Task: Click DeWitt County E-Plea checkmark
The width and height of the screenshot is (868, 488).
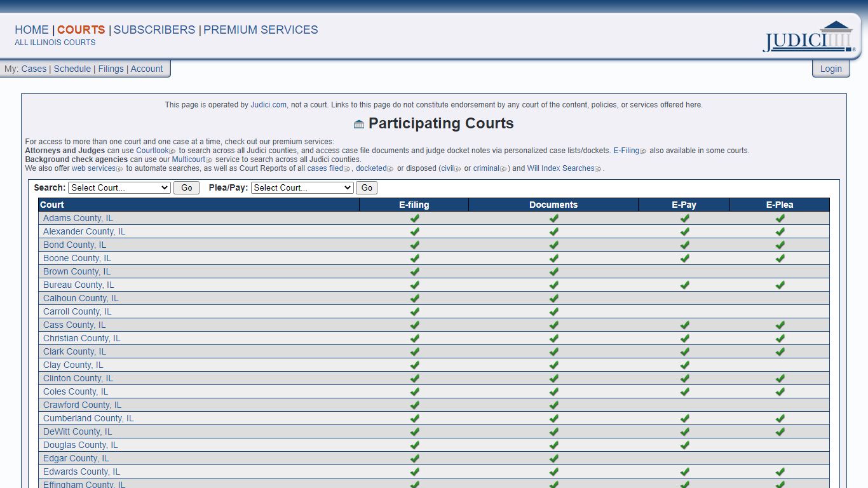Action: pyautogui.click(x=780, y=431)
